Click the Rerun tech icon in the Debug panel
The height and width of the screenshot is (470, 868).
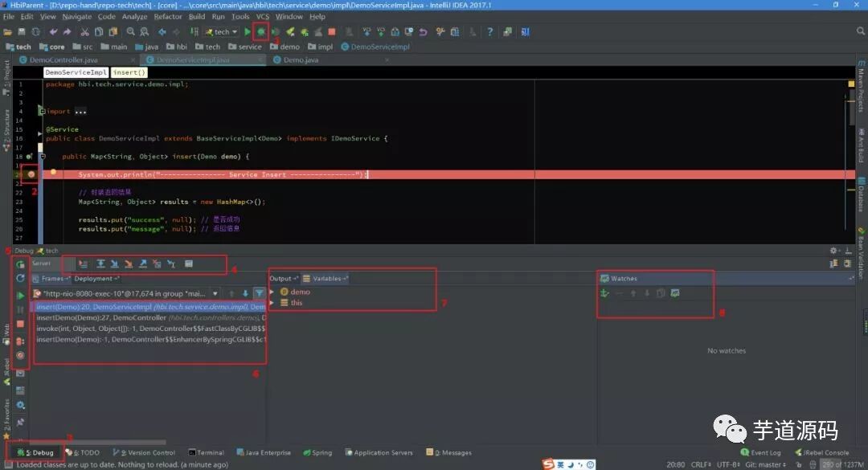(20, 264)
